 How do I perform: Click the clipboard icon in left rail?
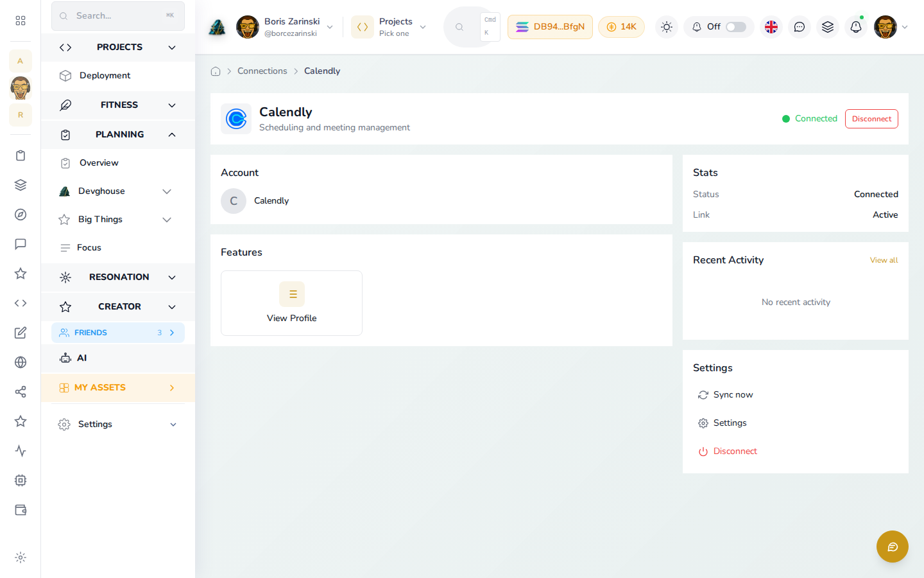pyautogui.click(x=21, y=155)
